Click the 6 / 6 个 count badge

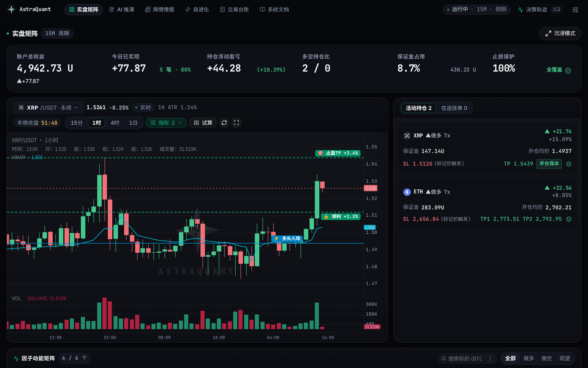tap(74, 358)
